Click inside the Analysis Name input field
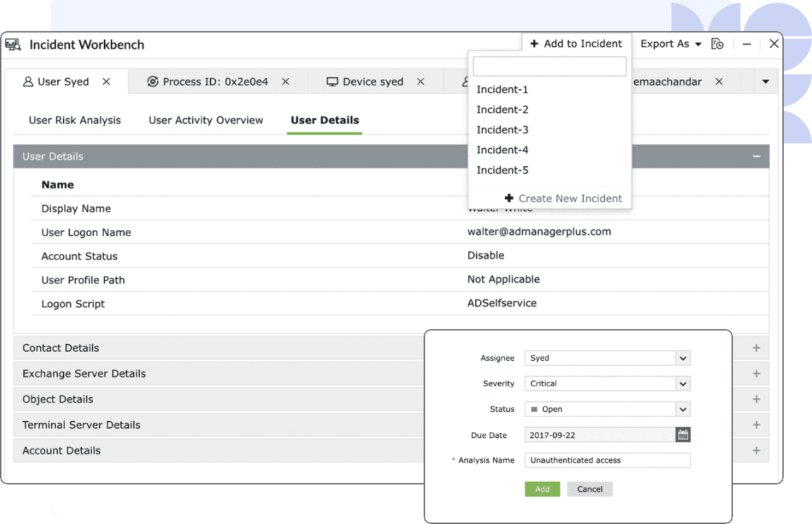812x524 pixels. pos(607,460)
